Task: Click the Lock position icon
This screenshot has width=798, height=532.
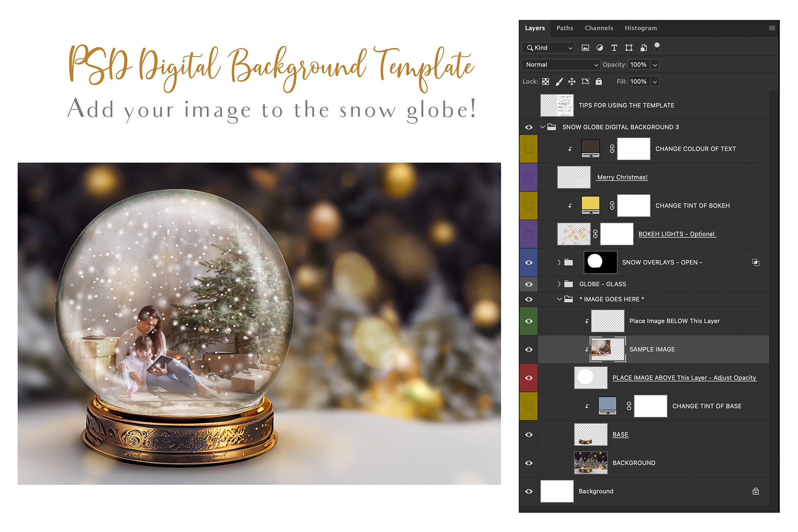Action: (572, 82)
